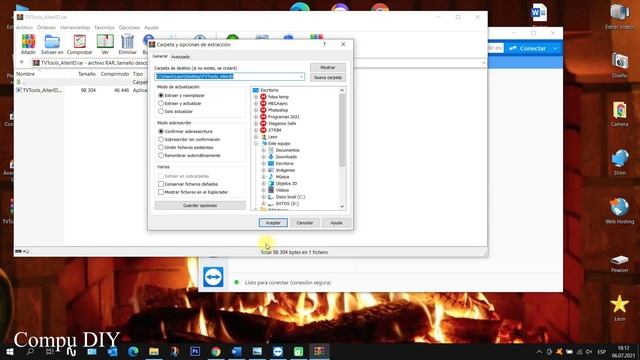Click the taskbar search magnifier icon
The width and height of the screenshot is (640, 360).
(30, 351)
